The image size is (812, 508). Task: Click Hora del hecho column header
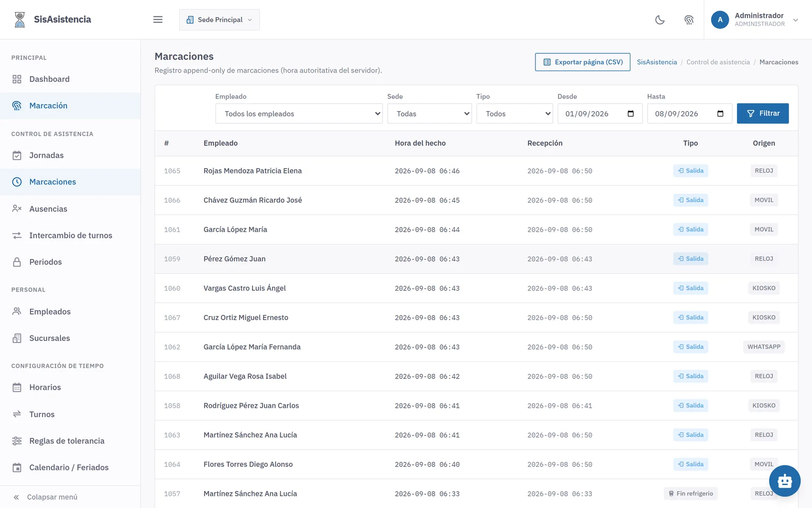[x=420, y=143]
